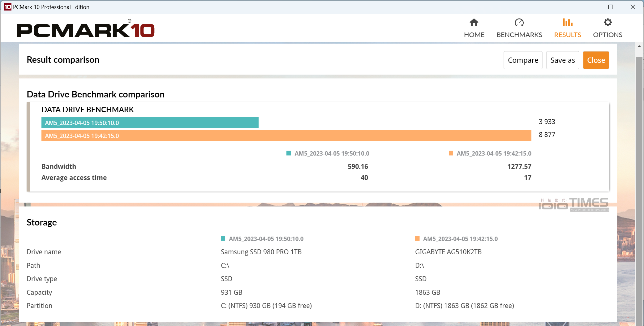Click the Partition row label
The image size is (644, 326).
pos(39,306)
